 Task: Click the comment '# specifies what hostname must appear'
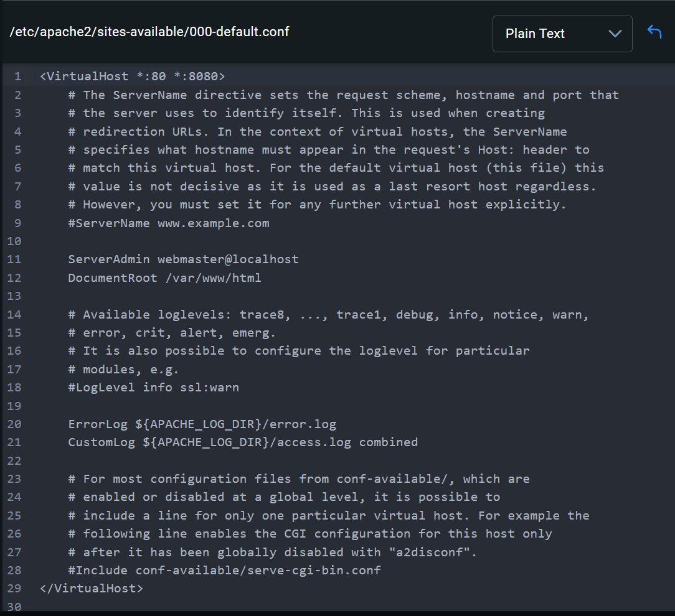[329, 150]
